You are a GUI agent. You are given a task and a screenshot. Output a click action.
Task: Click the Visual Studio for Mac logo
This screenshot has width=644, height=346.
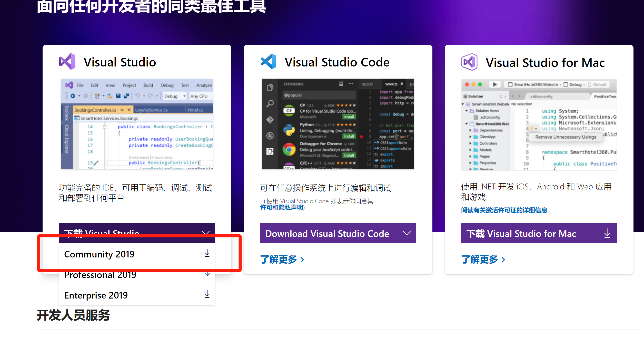click(x=469, y=62)
